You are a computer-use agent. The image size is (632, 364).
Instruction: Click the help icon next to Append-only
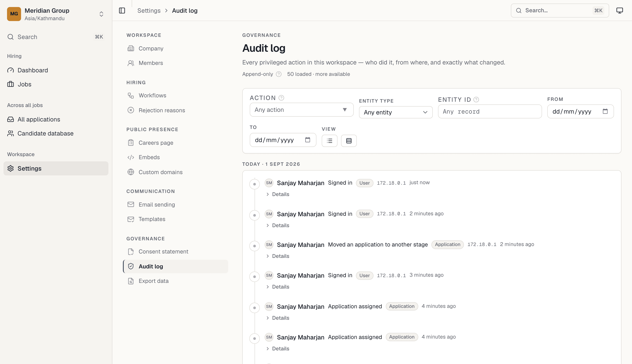pos(278,74)
